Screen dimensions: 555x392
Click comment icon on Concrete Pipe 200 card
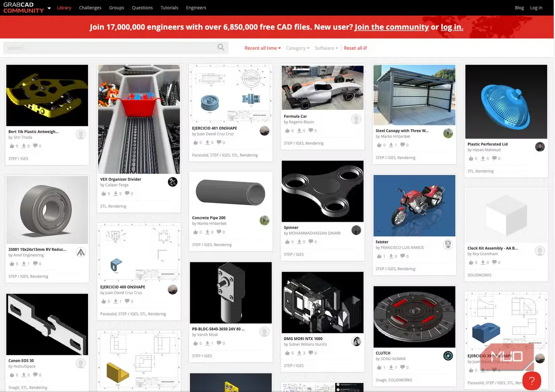[x=219, y=232]
